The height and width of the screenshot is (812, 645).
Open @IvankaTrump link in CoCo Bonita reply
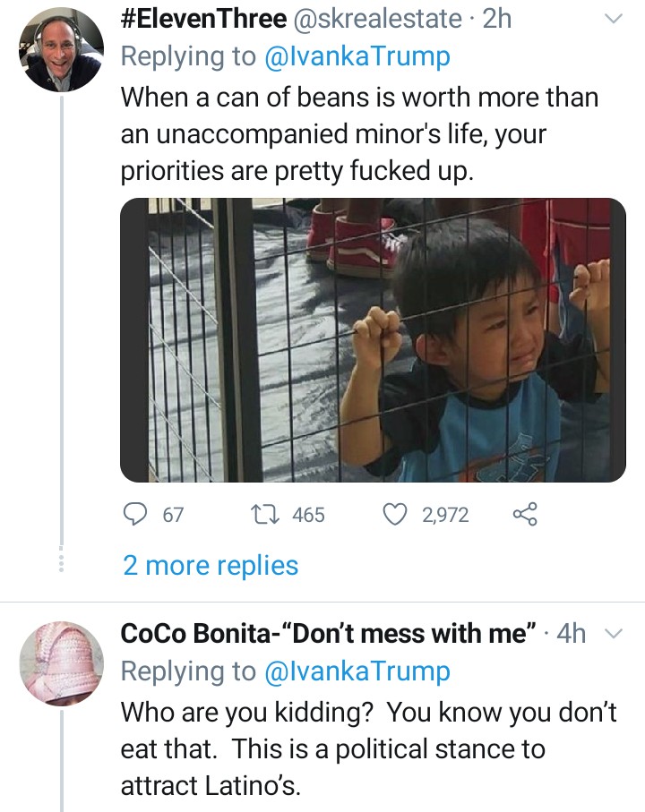coord(357,671)
